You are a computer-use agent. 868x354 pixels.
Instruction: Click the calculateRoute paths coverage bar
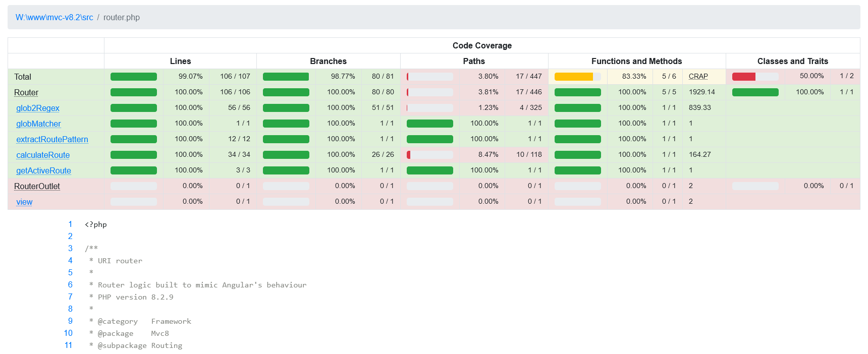(x=429, y=155)
